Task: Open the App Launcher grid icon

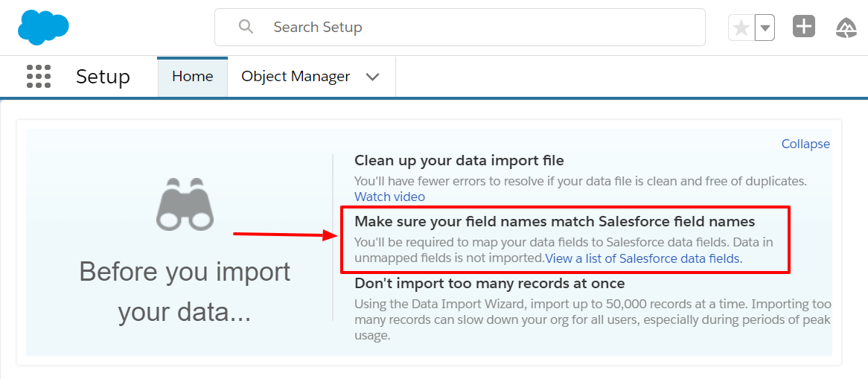Action: tap(39, 77)
